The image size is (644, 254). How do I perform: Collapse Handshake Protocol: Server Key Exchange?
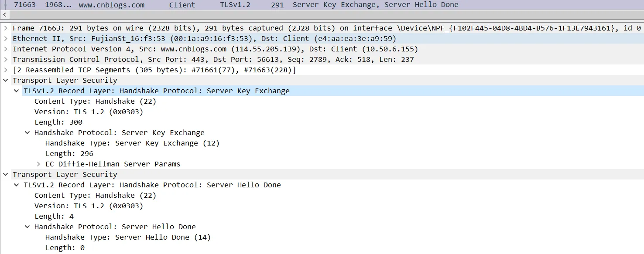click(x=27, y=132)
